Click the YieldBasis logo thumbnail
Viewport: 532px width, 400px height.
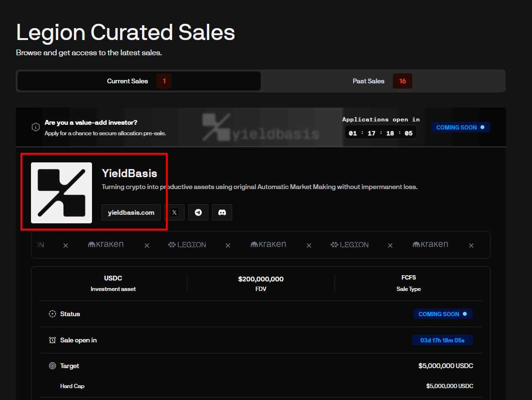pos(61,193)
